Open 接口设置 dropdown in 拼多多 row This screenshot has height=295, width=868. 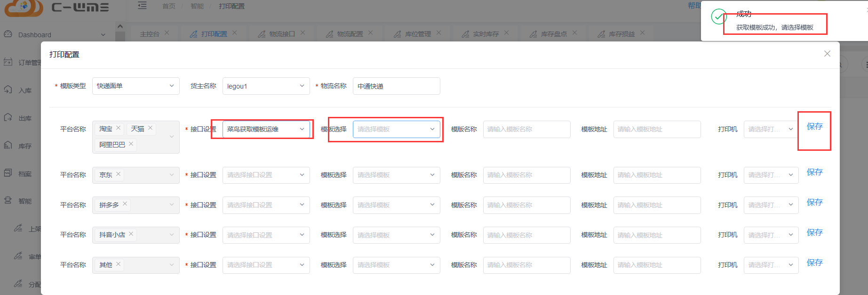pyautogui.click(x=266, y=205)
